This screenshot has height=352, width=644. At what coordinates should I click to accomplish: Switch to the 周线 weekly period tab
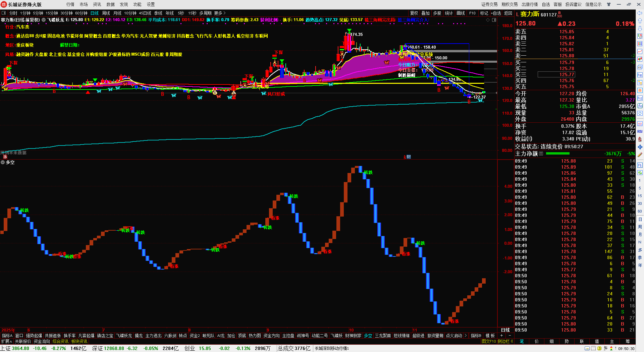(106, 13)
